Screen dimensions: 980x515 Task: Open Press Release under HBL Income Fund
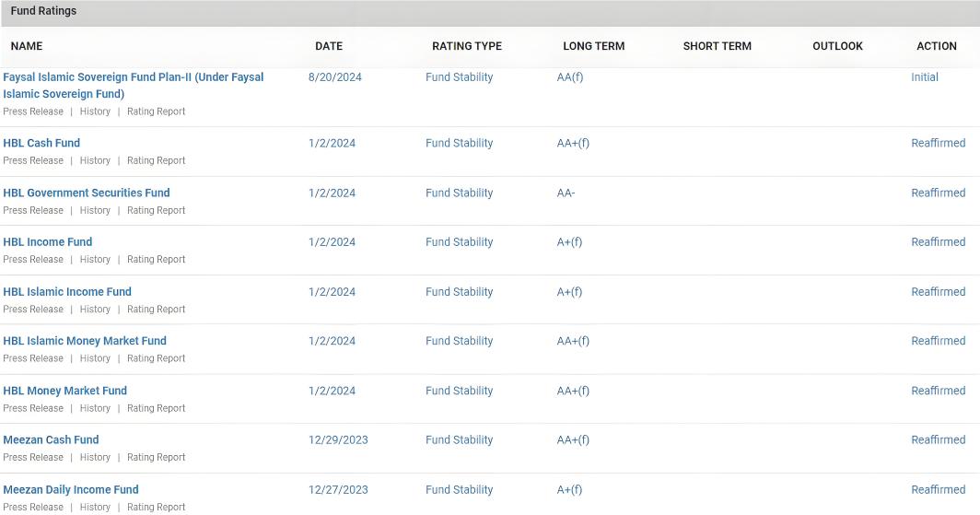(33, 260)
